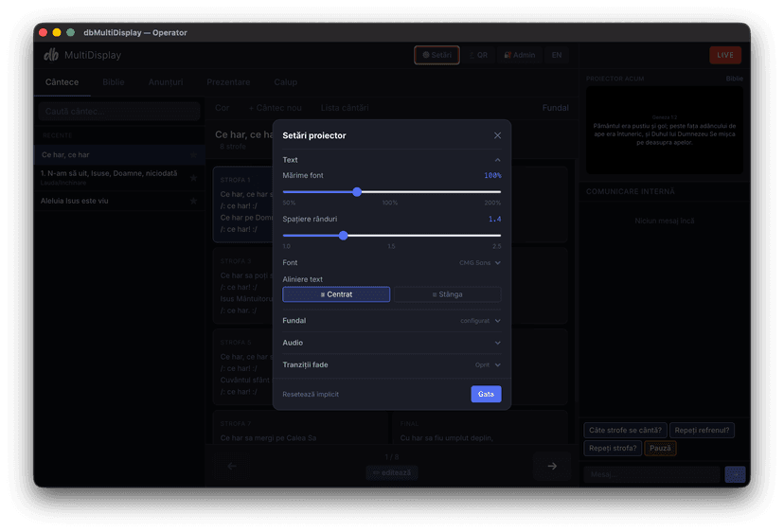Collapse the Text section chevron
This screenshot has width=784, height=532.
pyautogui.click(x=497, y=160)
